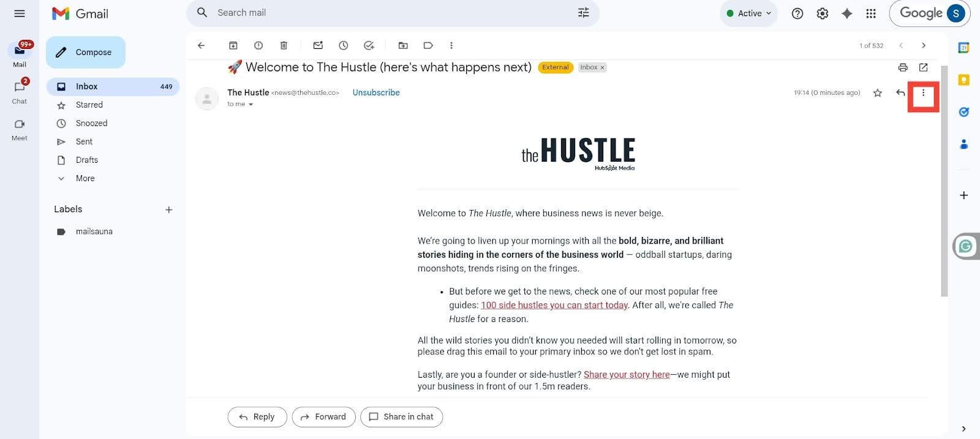The width and height of the screenshot is (980, 439).
Task: Star this message
Action: (x=878, y=93)
